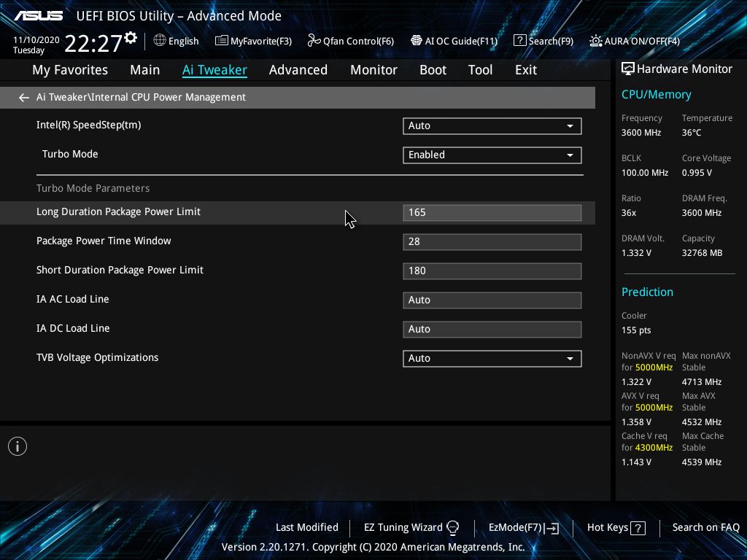Viewport: 747px width, 560px height.
Task: Click Last Modified
Action: (x=307, y=528)
